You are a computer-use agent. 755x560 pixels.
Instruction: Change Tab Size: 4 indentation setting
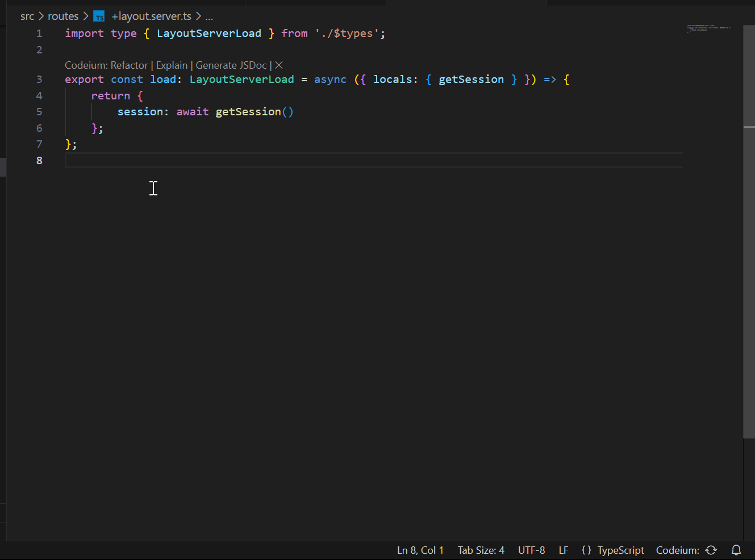click(481, 550)
